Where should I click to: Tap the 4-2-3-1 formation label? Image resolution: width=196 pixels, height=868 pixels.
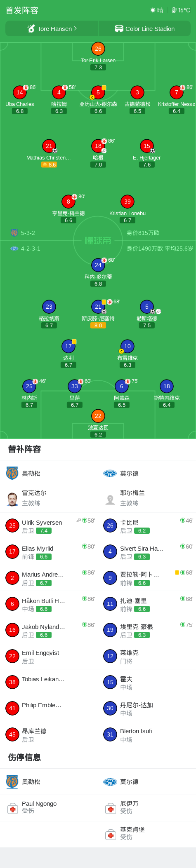coord(31,249)
